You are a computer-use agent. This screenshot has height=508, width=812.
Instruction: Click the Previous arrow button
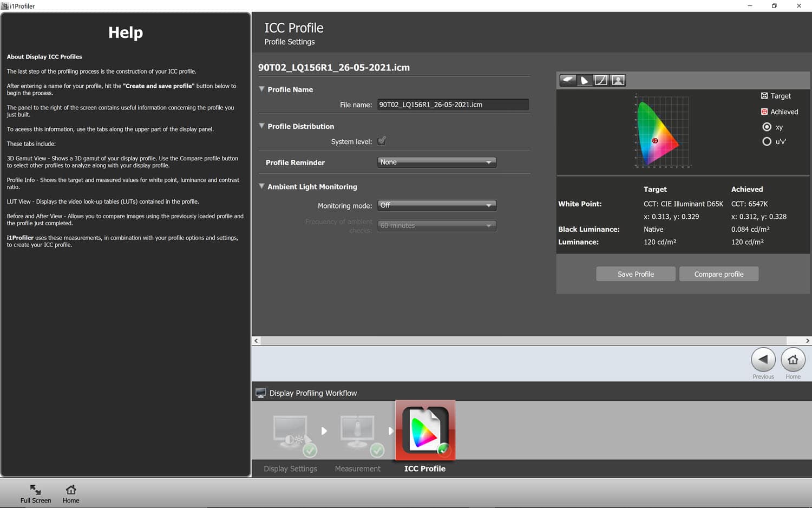click(763, 360)
